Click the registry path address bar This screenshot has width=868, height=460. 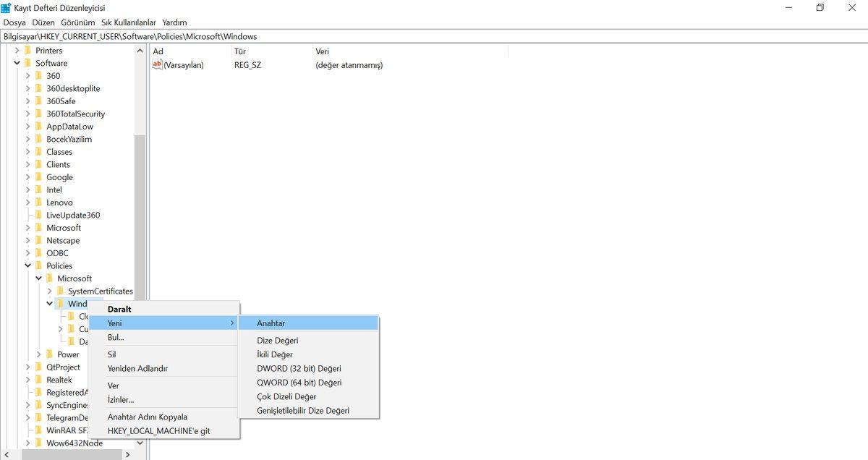click(434, 36)
